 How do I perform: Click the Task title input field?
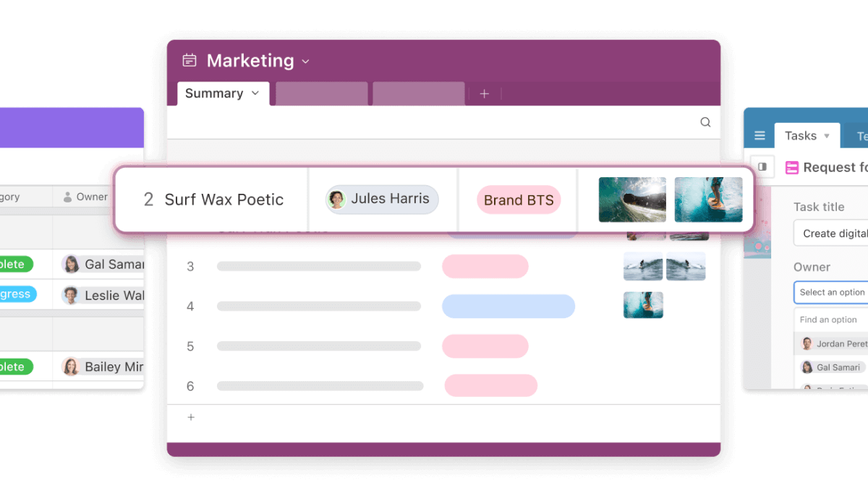pyautogui.click(x=830, y=234)
